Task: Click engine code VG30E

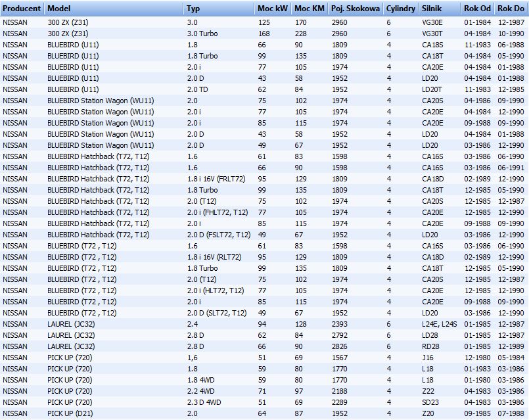Action: click(432, 22)
